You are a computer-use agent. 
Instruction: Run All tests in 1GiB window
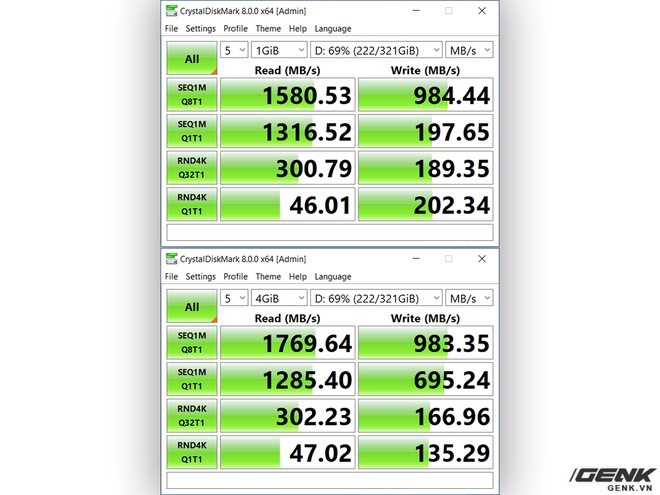click(192, 58)
